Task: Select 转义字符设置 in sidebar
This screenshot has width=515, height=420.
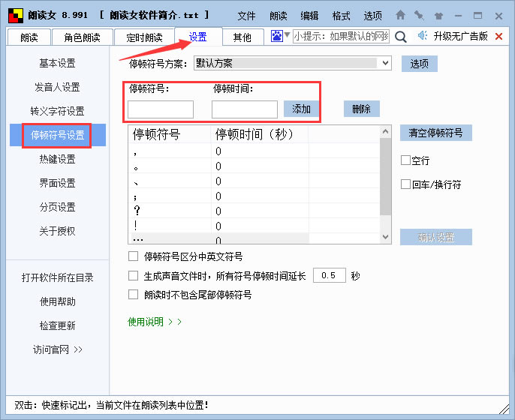Action: click(x=58, y=111)
